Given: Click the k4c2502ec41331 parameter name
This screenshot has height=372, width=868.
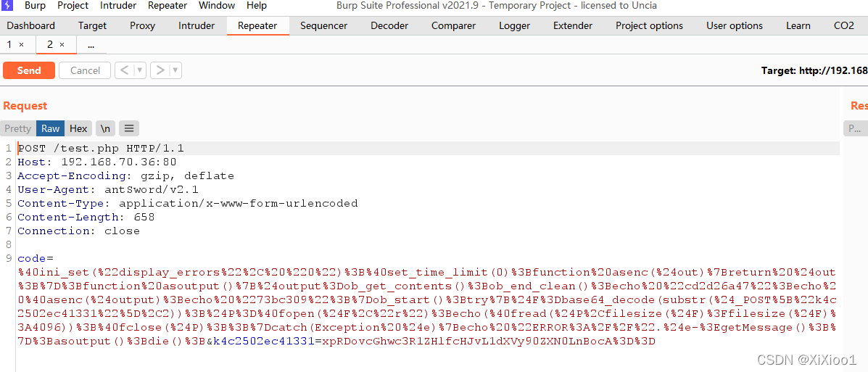Looking at the screenshot, I should pyautogui.click(x=263, y=342).
